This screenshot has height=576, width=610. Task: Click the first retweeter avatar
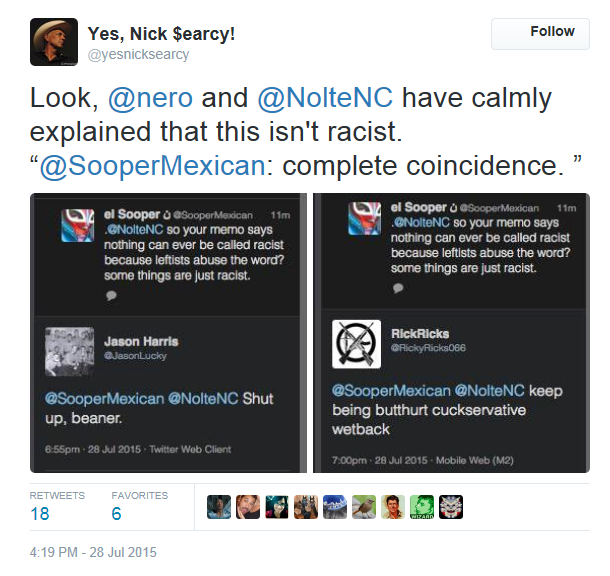(219, 507)
